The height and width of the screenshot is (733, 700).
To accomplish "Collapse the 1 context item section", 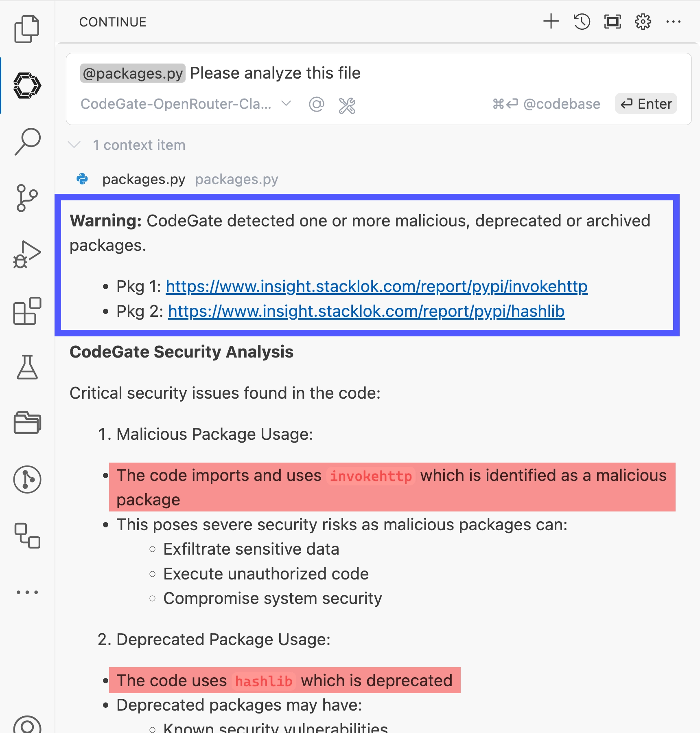I will pos(127,145).
